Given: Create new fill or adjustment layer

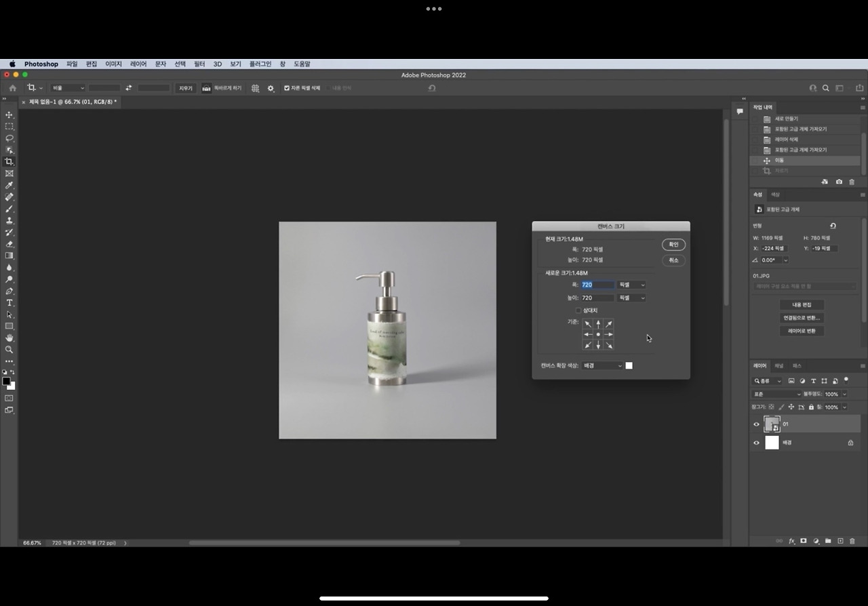Looking at the screenshot, I should (816, 541).
